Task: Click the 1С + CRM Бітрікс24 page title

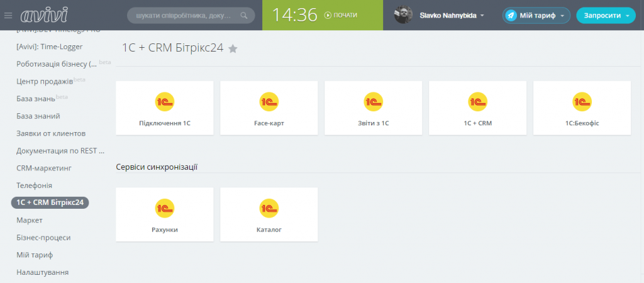Action: [x=172, y=48]
